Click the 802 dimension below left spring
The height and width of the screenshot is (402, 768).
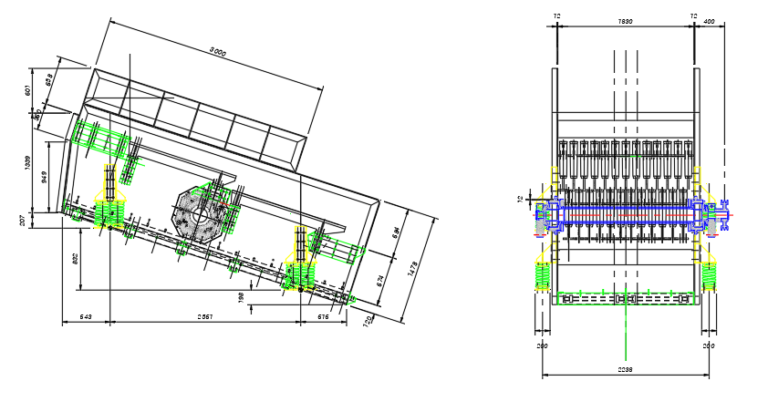pyautogui.click(x=77, y=258)
